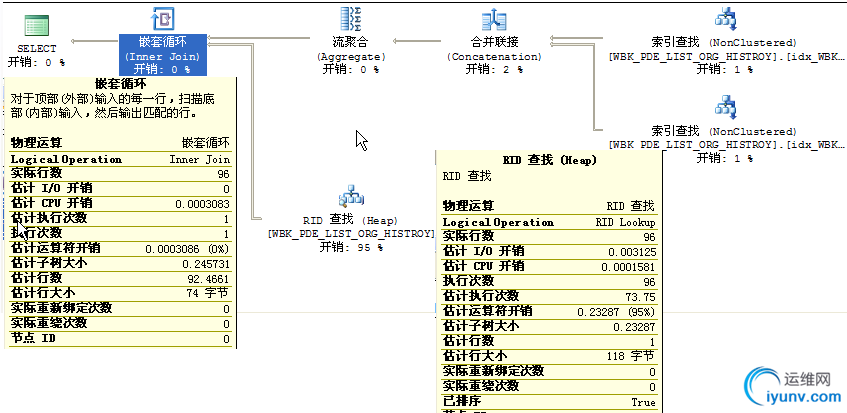Click the 嵌套循环 tooltip title
Screen dimensions: 847x413
[120, 84]
